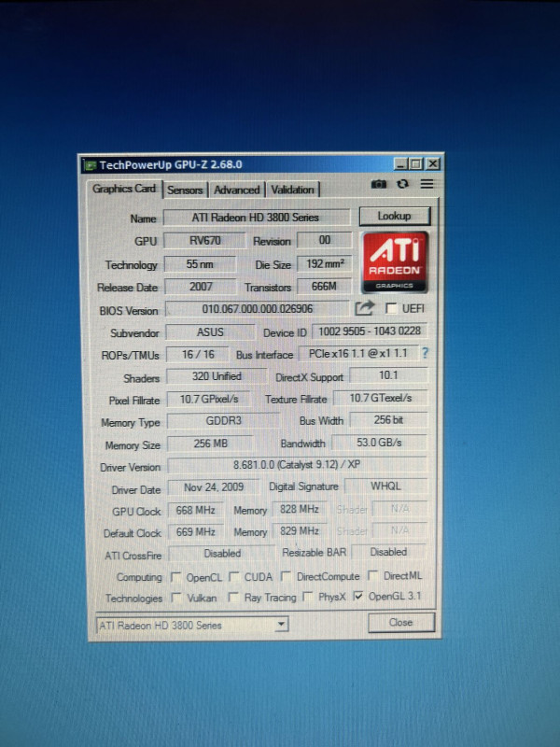Image resolution: width=560 pixels, height=747 pixels.
Task: Click the refresh arrows icon
Action: click(x=403, y=184)
